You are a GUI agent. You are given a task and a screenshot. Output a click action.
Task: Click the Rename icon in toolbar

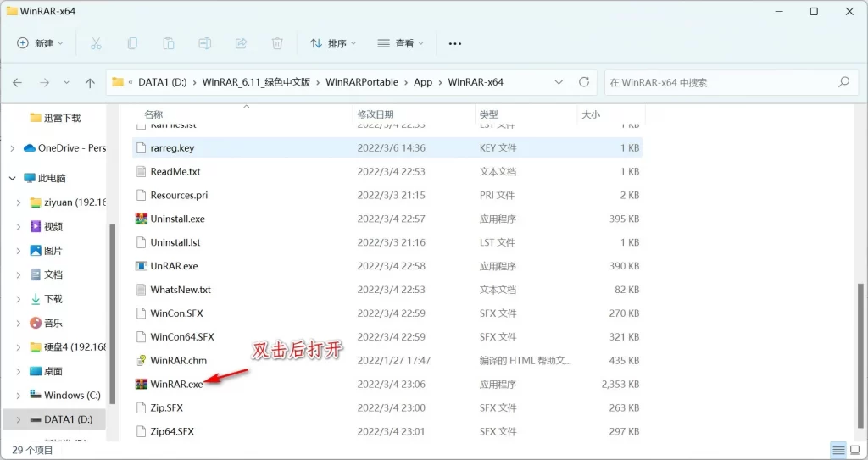click(x=205, y=43)
